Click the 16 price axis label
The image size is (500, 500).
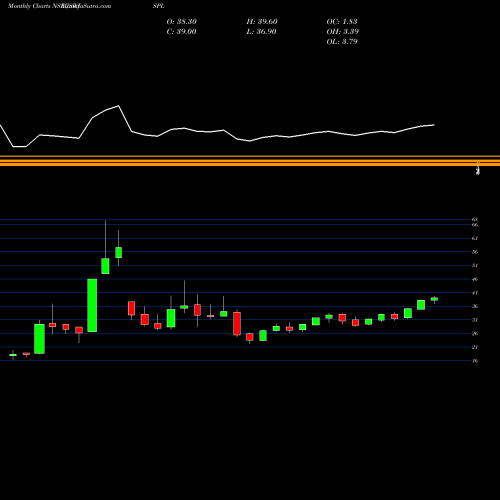coord(475,361)
